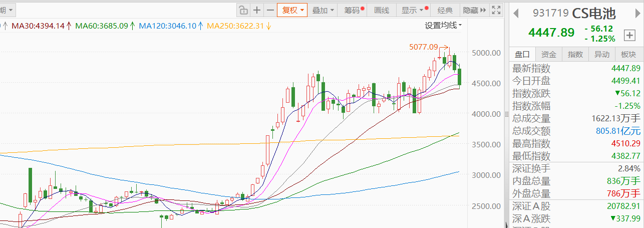This screenshot has width=644, height=228.
Task: Switch to the 盘口 tab
Action: click(522, 55)
